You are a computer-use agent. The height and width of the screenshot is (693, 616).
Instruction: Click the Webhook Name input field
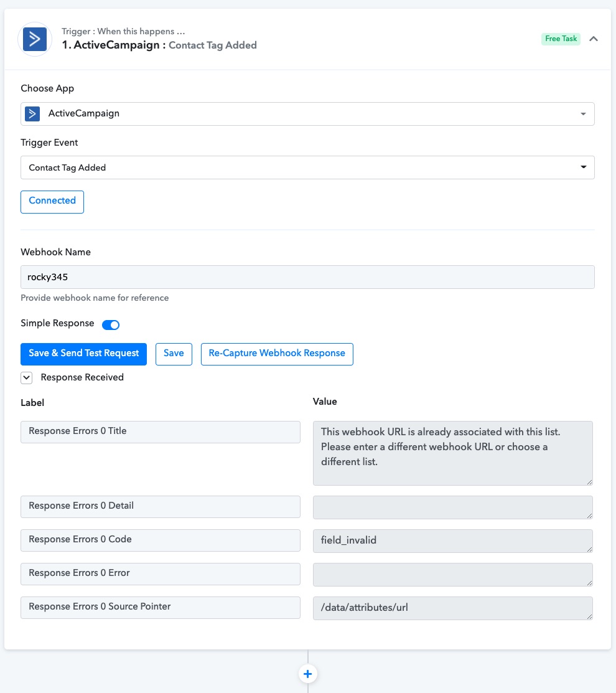(x=307, y=277)
